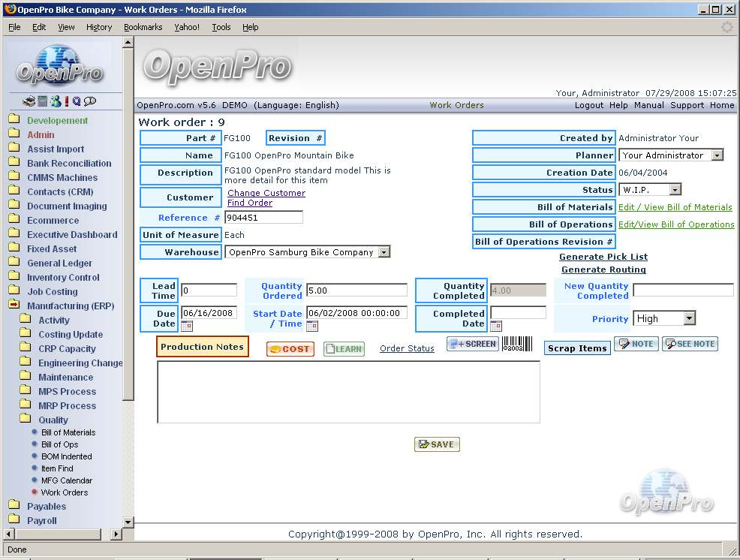
Task: Open the Due Date calendar picker
Action: click(x=187, y=327)
